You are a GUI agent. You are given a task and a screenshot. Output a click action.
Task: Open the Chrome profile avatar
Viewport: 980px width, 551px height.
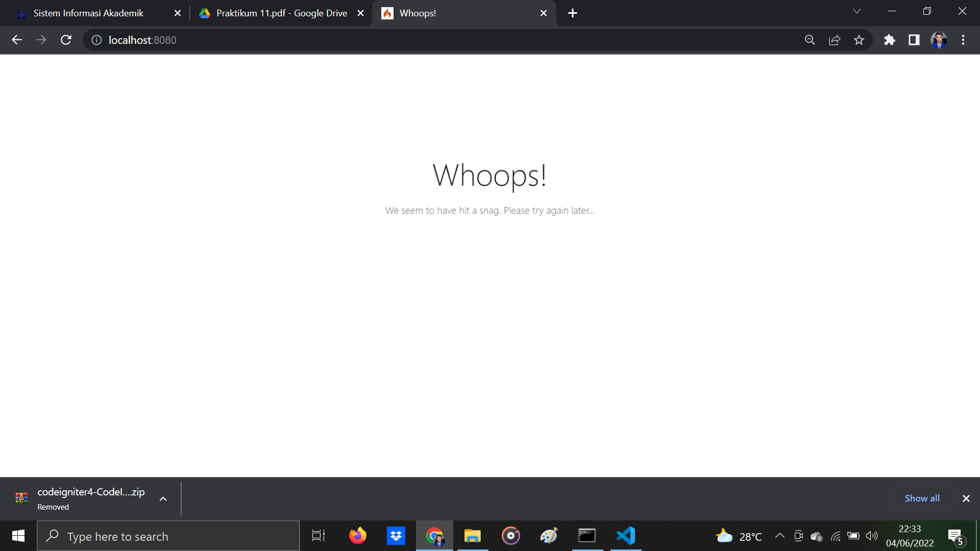(x=939, y=40)
